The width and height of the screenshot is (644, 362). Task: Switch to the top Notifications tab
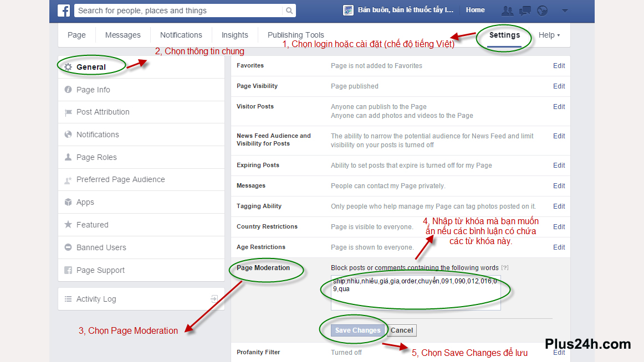(x=181, y=35)
